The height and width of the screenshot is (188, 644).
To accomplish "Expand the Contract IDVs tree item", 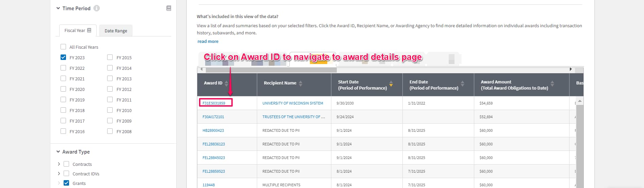I will (x=59, y=174).
